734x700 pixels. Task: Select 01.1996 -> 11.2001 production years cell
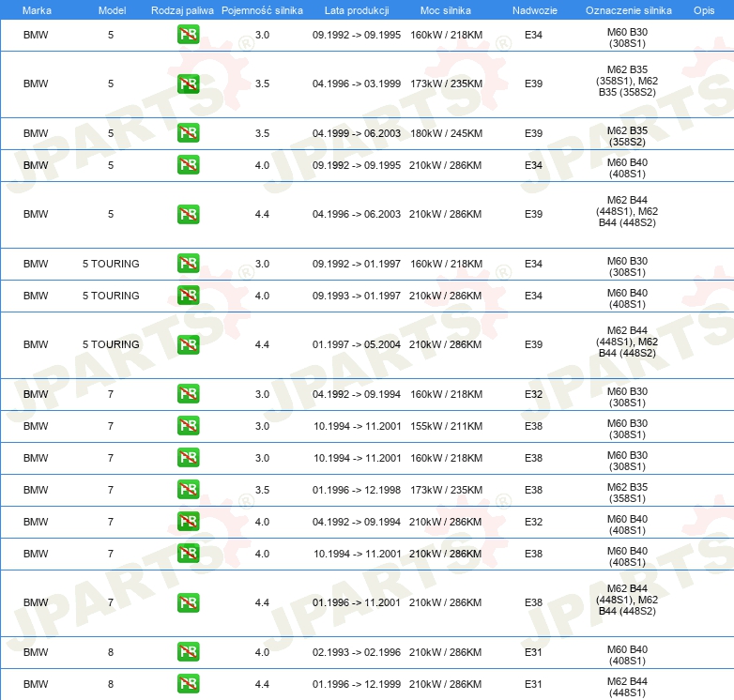357,602
